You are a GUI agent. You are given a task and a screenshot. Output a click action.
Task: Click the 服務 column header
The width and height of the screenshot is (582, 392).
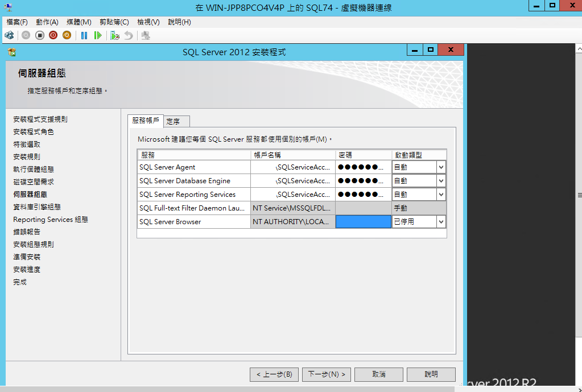pos(194,155)
